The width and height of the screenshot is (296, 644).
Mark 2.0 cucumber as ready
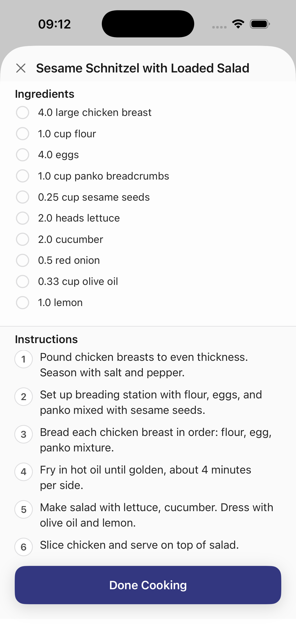pos(23,239)
